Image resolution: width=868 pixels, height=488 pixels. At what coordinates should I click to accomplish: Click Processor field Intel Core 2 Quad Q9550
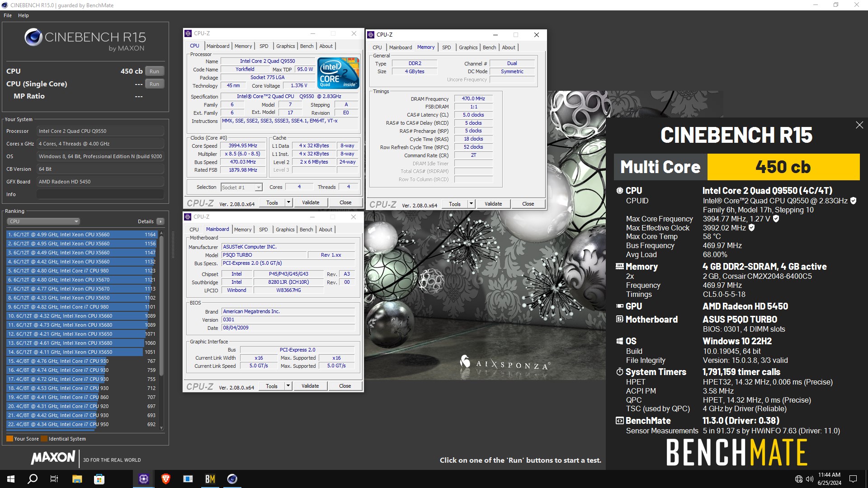[100, 131]
